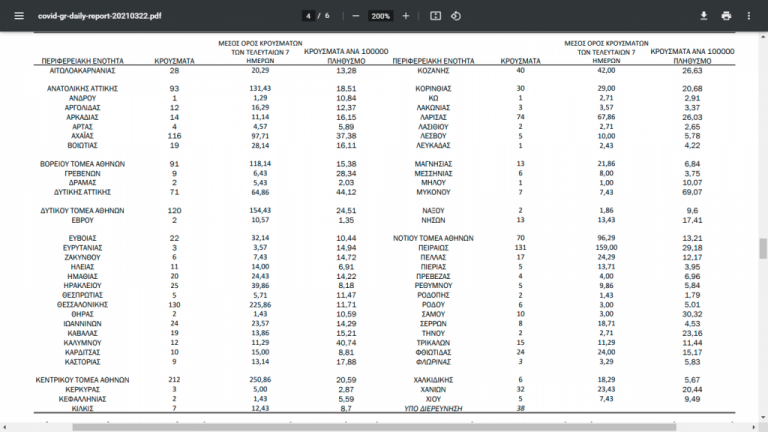
Task: Select value 159,00 for ΠΕΙΡΑΙΩΣ
Action: click(x=606, y=248)
